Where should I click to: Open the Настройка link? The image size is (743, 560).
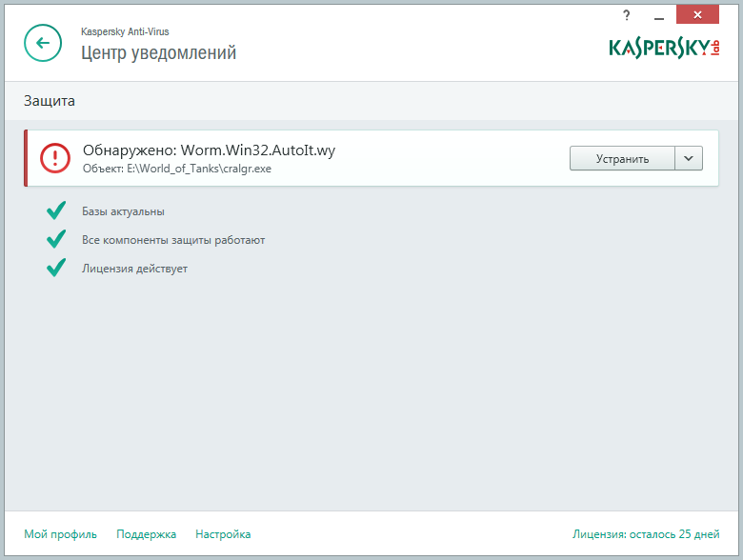coord(223,534)
